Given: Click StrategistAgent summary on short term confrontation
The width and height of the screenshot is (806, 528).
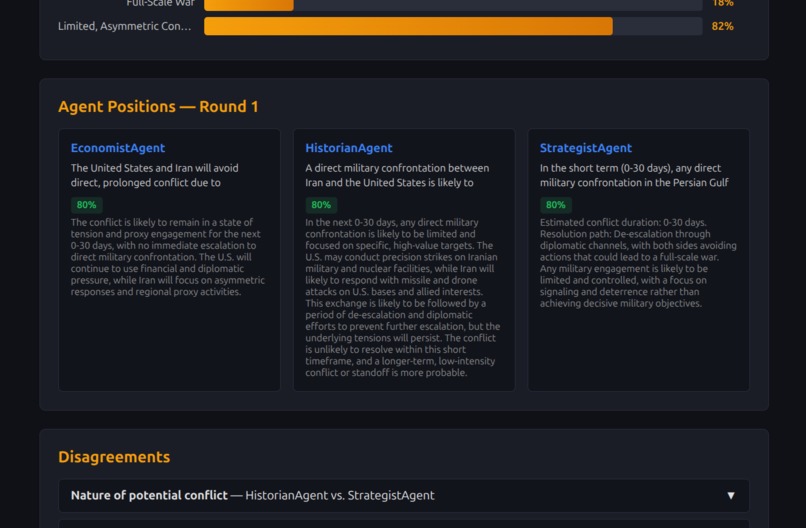Looking at the screenshot, I should click(634, 175).
